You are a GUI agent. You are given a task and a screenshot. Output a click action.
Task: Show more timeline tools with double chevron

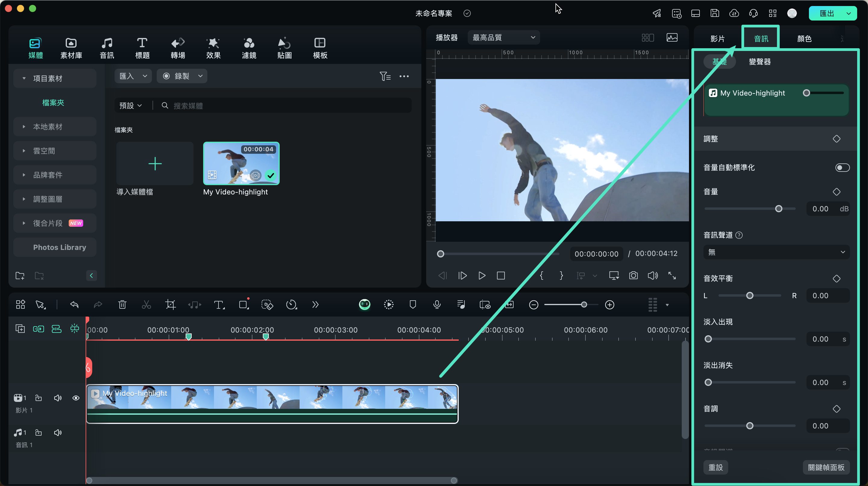pos(315,305)
